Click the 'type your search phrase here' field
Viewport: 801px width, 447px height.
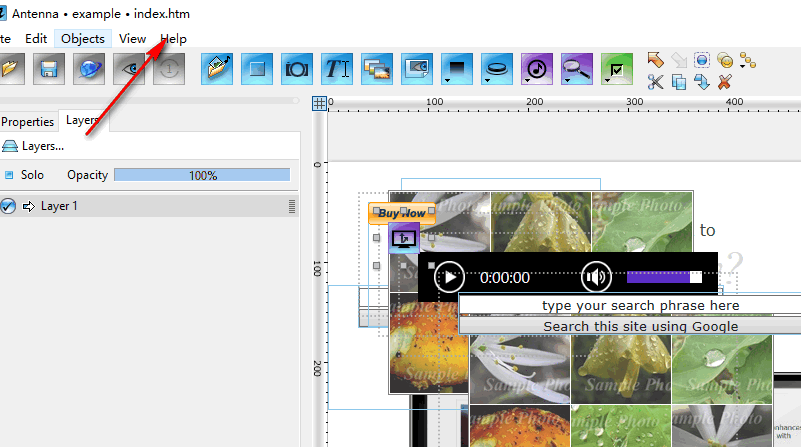tap(630, 305)
